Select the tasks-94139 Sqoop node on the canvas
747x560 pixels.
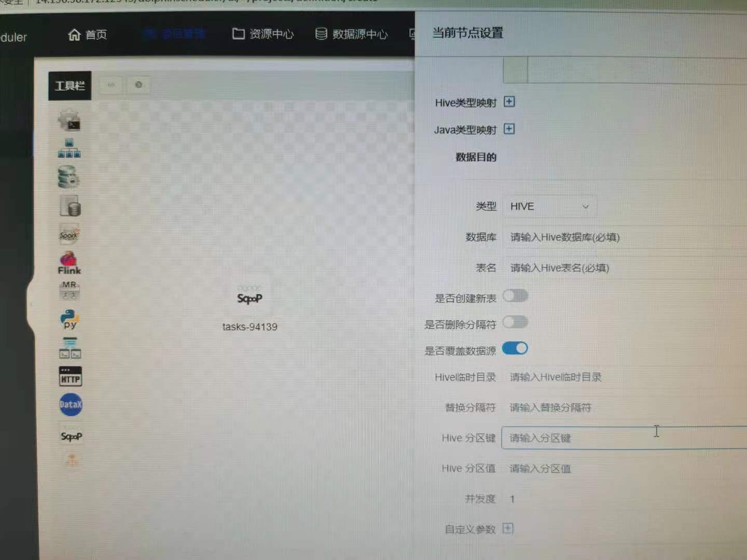pyautogui.click(x=250, y=306)
